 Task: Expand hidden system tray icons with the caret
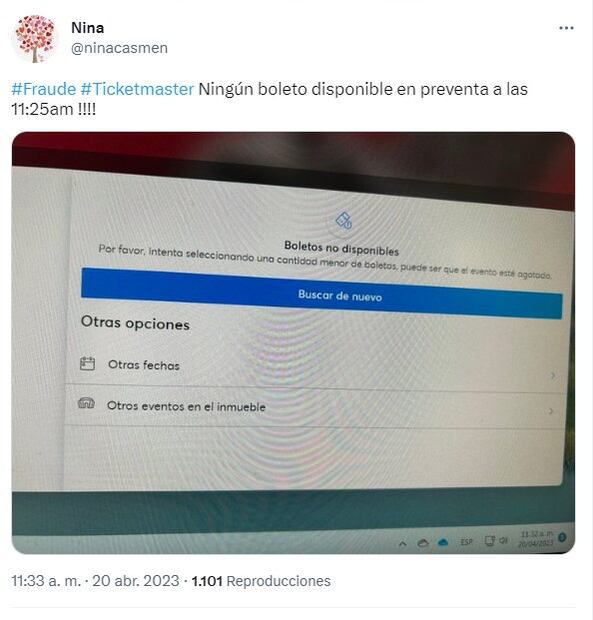click(402, 544)
